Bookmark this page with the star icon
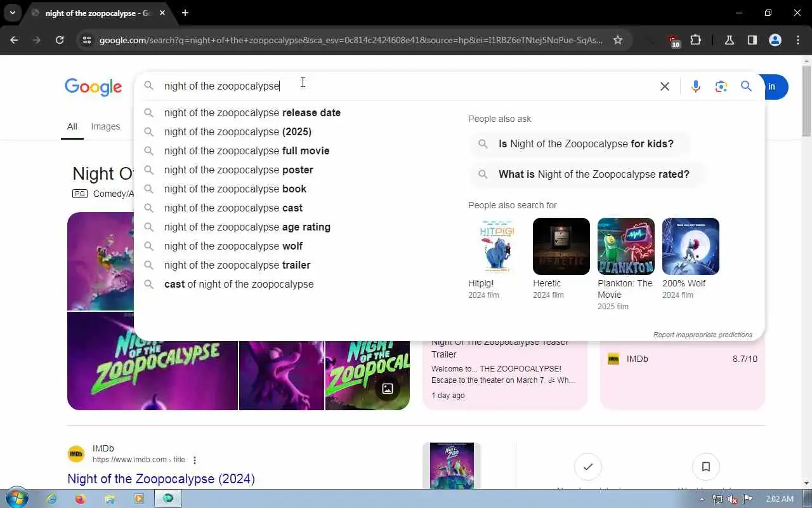Screen dimensions: 812x508 point(618,40)
